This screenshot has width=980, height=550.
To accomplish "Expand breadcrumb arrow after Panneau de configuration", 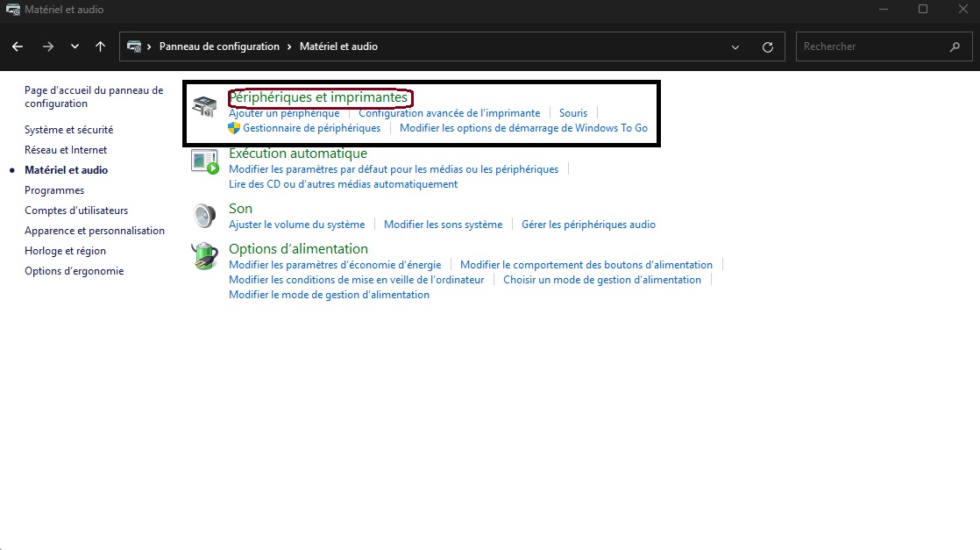I will [x=289, y=46].
